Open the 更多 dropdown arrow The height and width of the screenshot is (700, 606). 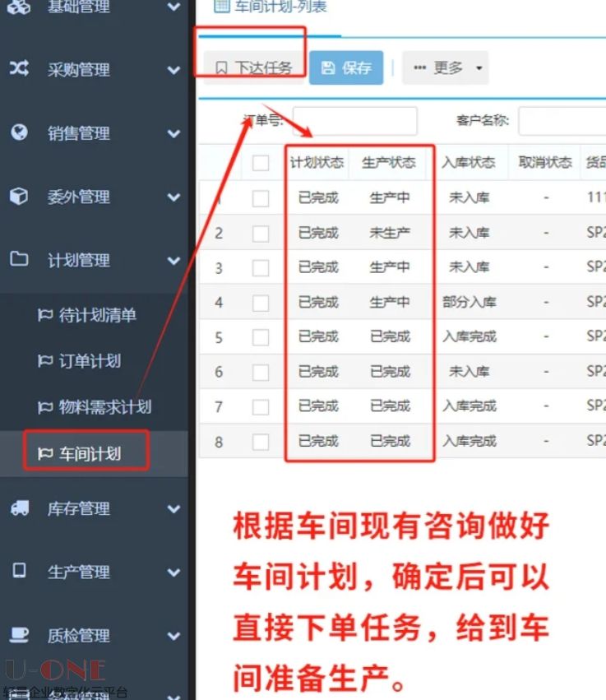point(479,68)
